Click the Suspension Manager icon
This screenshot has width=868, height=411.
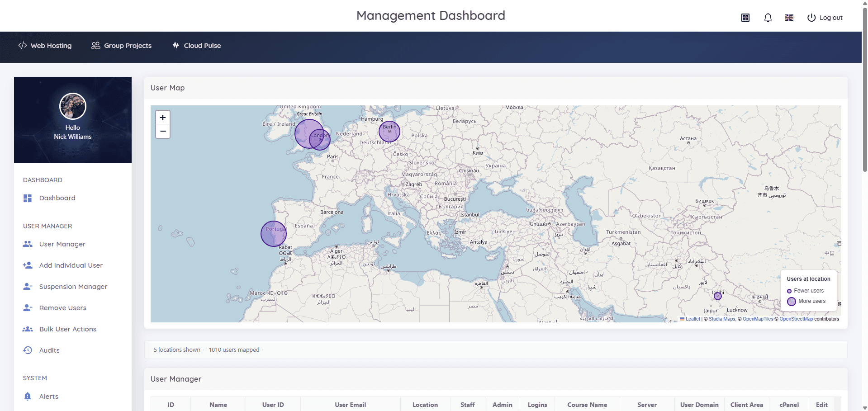point(28,287)
